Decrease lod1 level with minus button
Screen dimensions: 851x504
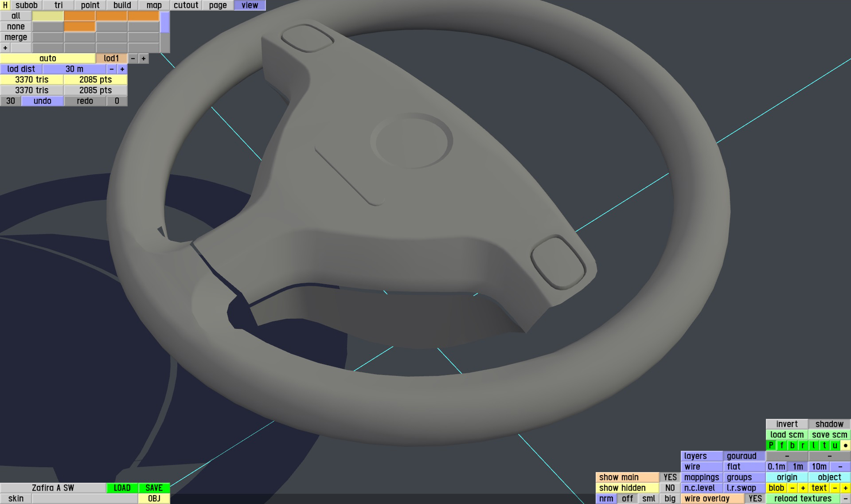[x=133, y=59]
